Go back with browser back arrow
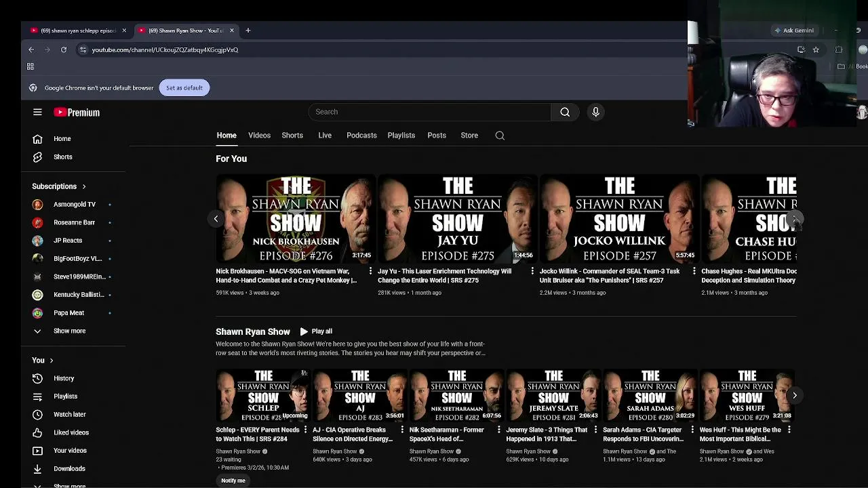Image resolution: width=868 pixels, height=488 pixels. pos(31,49)
